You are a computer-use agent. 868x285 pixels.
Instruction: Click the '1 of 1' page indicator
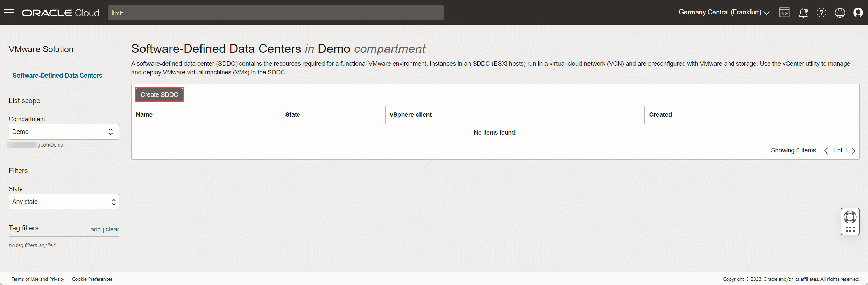click(840, 150)
